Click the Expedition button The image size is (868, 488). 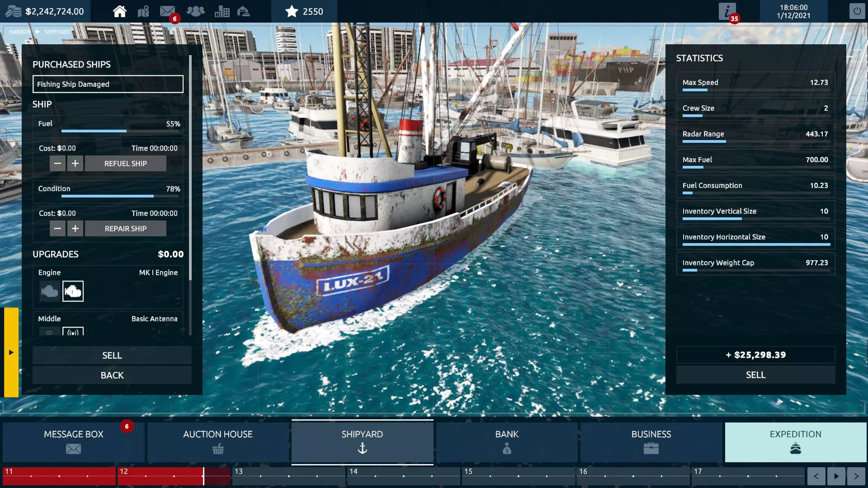(795, 441)
